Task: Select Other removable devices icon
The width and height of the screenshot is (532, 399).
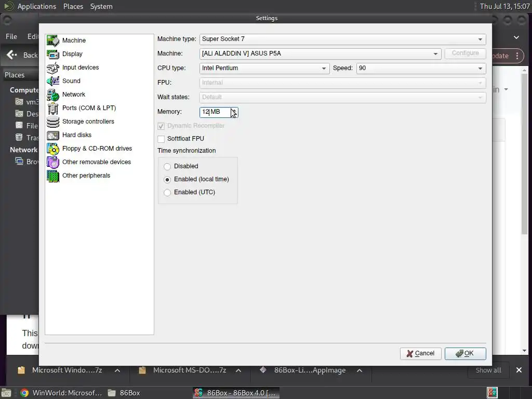Action: coord(53,162)
